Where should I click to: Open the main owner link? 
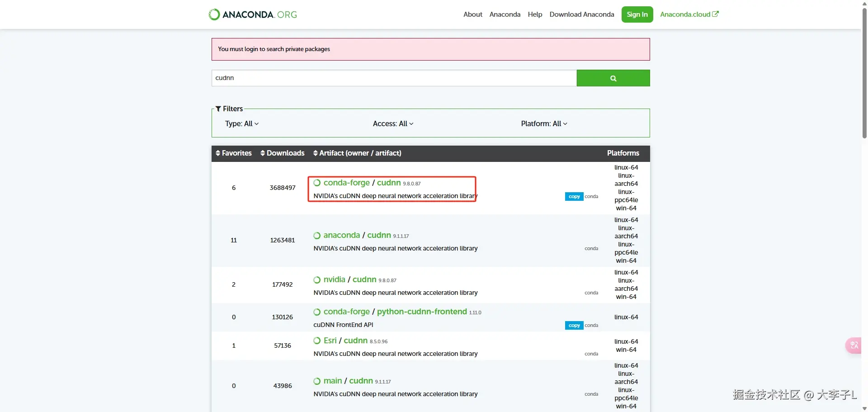tap(333, 381)
